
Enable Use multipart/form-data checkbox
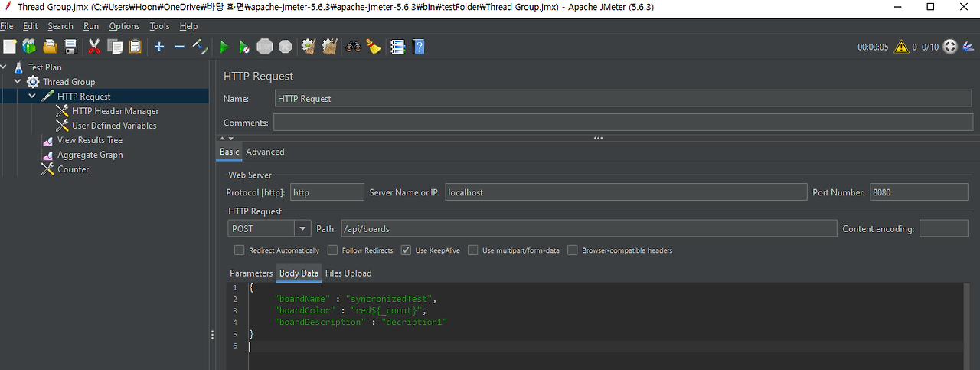pyautogui.click(x=475, y=250)
